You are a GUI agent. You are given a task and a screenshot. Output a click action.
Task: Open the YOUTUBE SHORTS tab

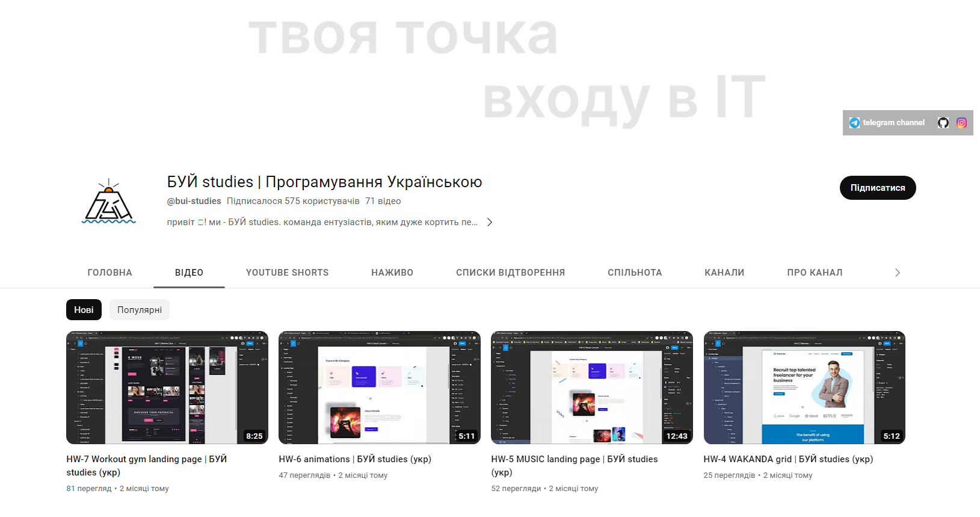[x=288, y=273]
